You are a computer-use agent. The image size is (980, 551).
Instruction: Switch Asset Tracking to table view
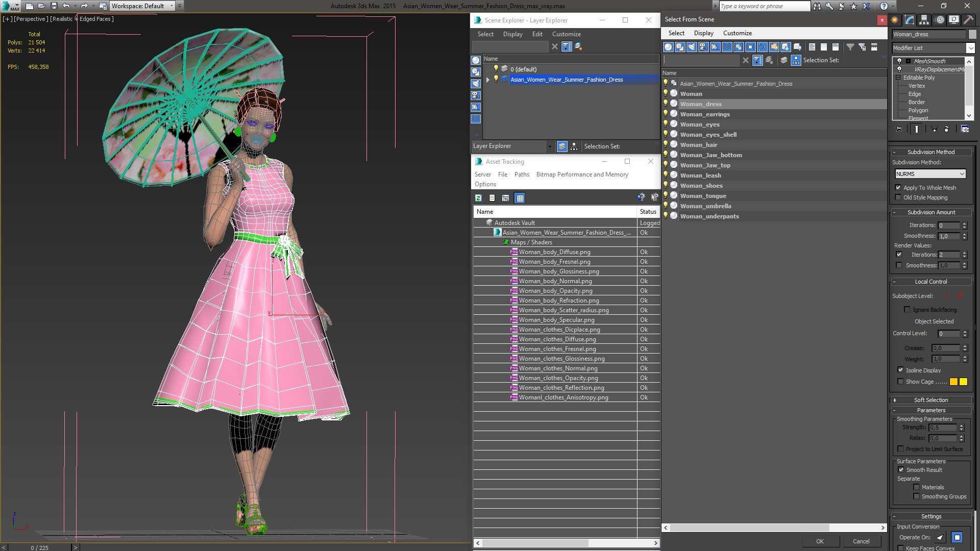click(x=520, y=198)
